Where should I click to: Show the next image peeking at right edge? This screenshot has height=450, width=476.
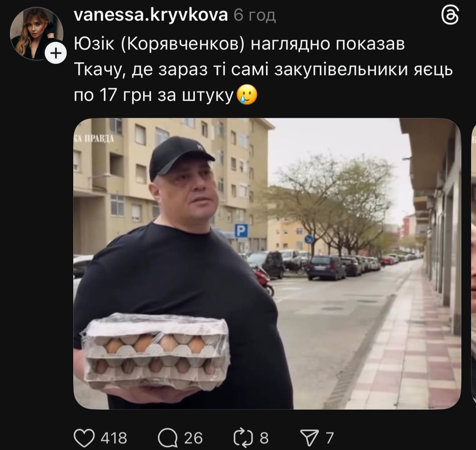(474, 263)
